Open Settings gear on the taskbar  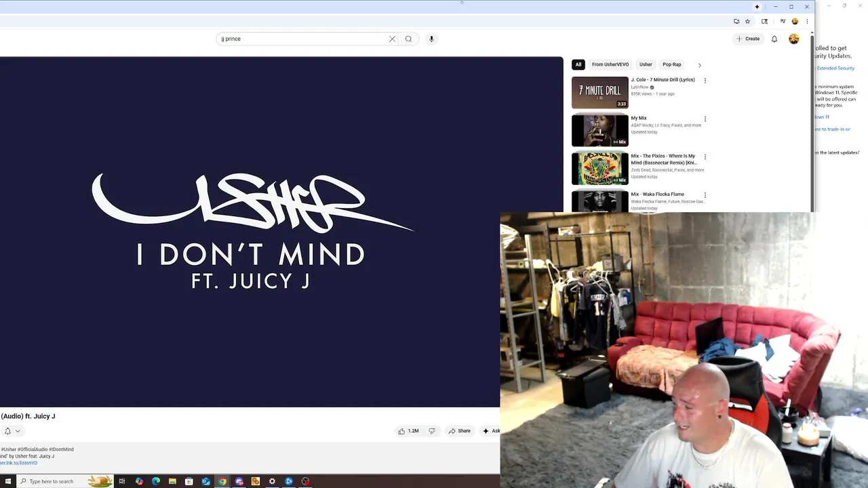click(272, 481)
